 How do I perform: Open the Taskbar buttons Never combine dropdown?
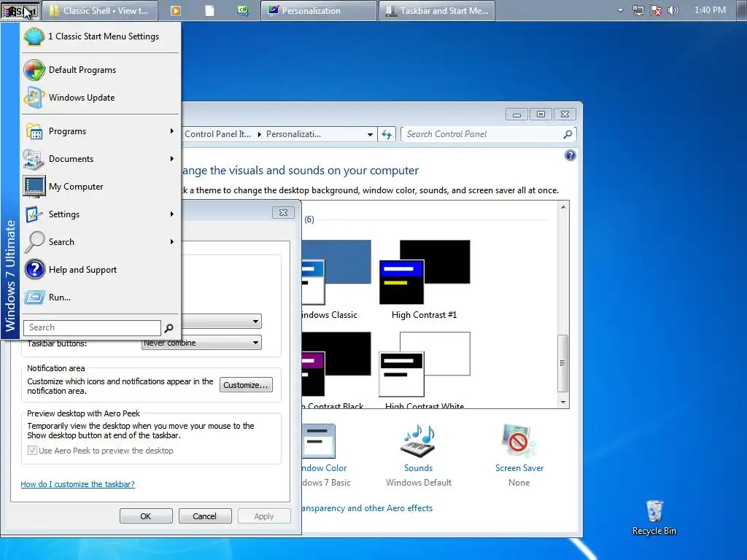click(x=201, y=343)
